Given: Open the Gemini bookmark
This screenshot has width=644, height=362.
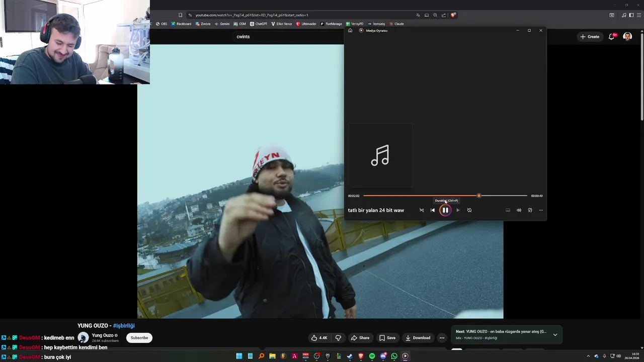Looking at the screenshot, I should coord(222,24).
